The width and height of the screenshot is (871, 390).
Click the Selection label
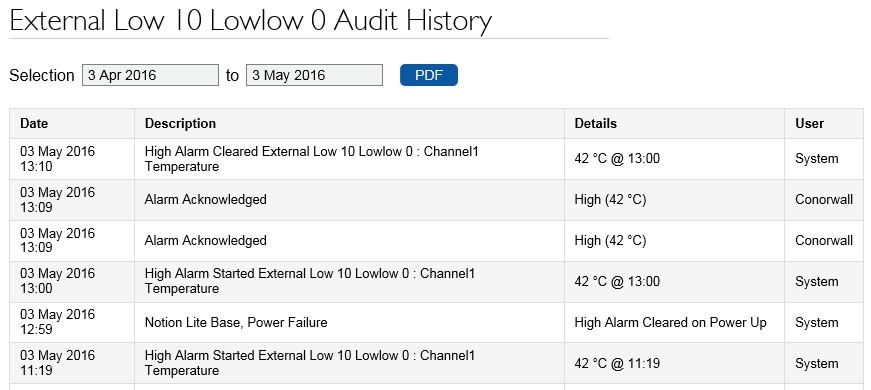[x=42, y=75]
